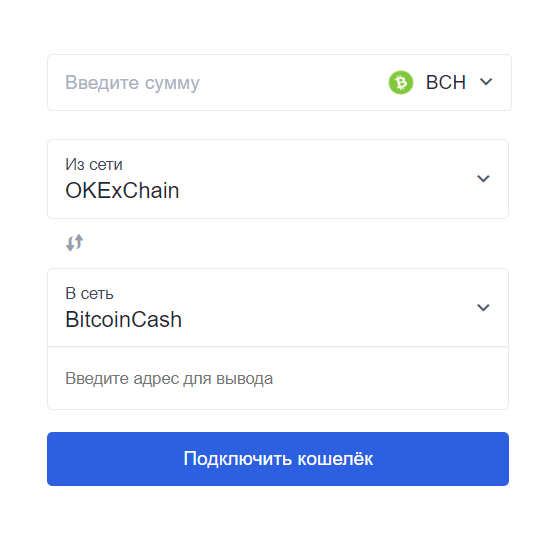Click the В сеть label
Viewport: 560px width, 545px height.
89,294
